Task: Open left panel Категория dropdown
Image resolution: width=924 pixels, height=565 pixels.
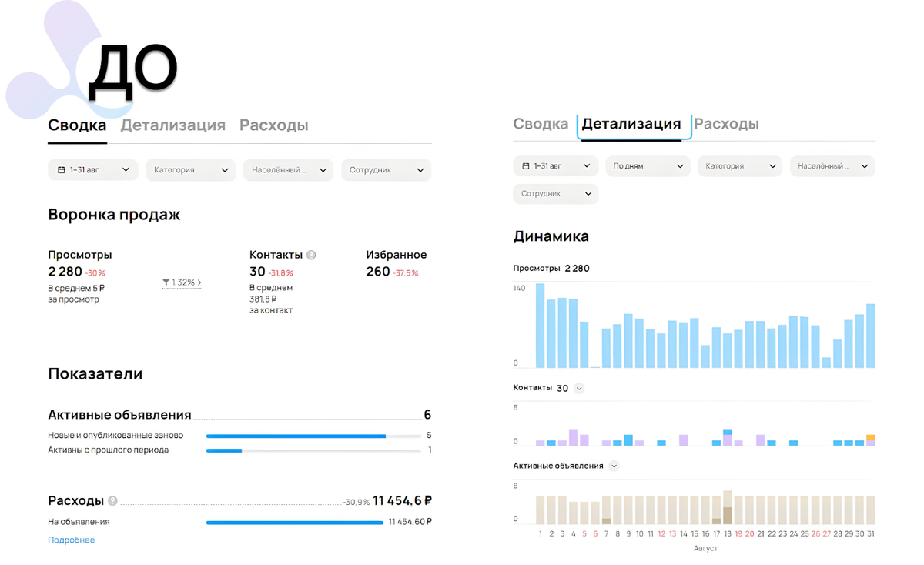Action: coord(191,170)
